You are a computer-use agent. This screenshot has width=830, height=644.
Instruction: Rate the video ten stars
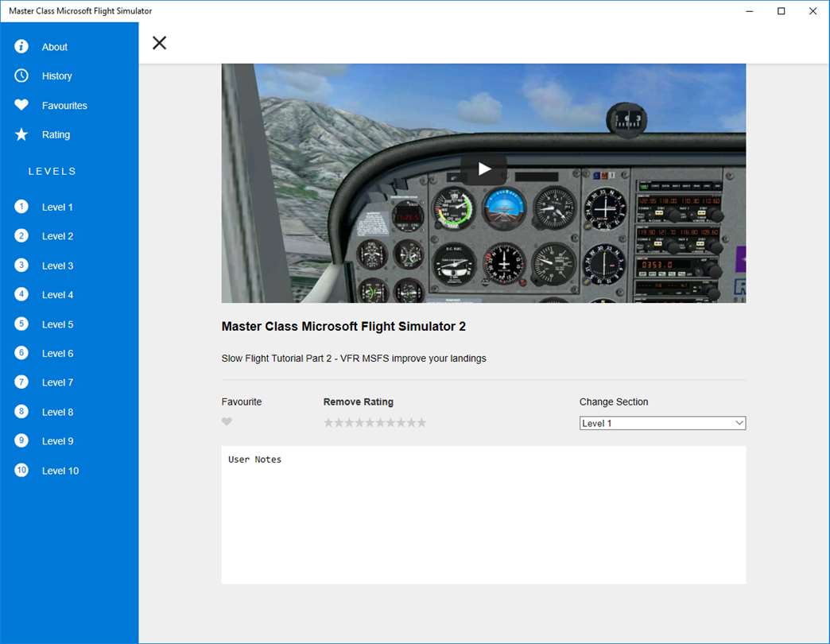pyautogui.click(x=421, y=422)
